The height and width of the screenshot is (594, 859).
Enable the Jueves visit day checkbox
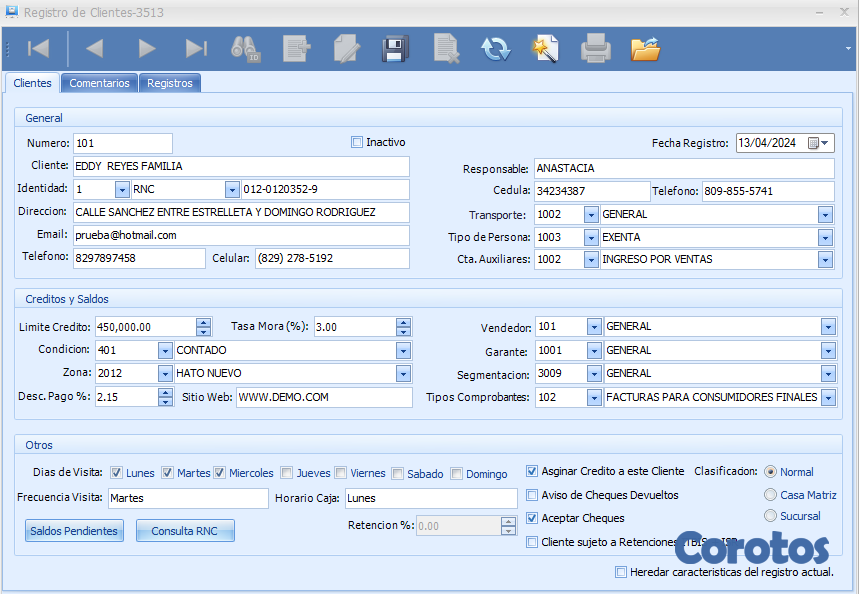287,473
